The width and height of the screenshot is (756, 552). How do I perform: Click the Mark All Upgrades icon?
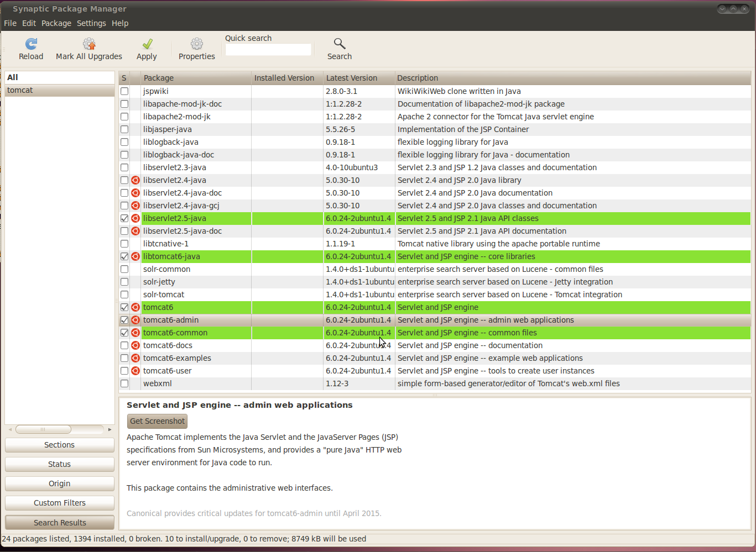pyautogui.click(x=89, y=44)
